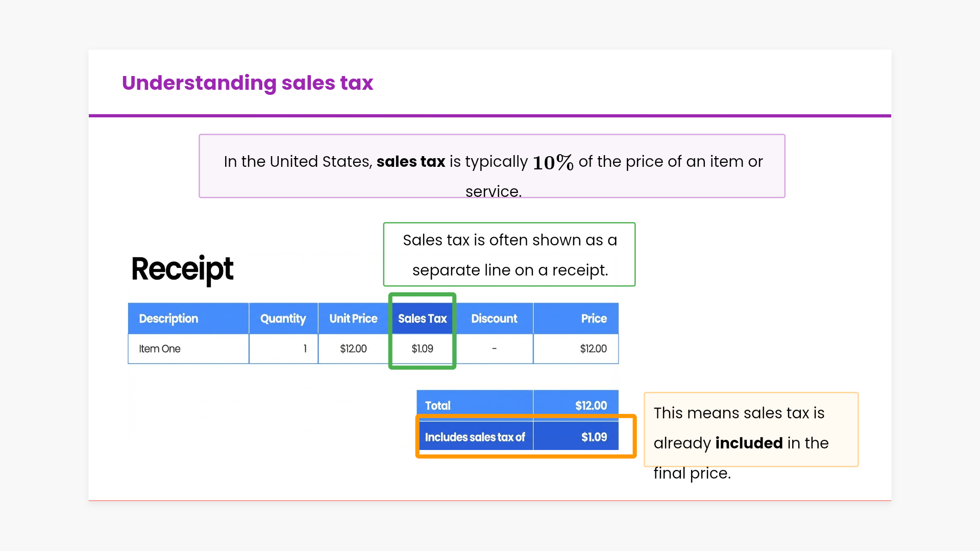Click the "Total" label in the summary table
Viewport: 980px width, 551px height.
point(438,406)
